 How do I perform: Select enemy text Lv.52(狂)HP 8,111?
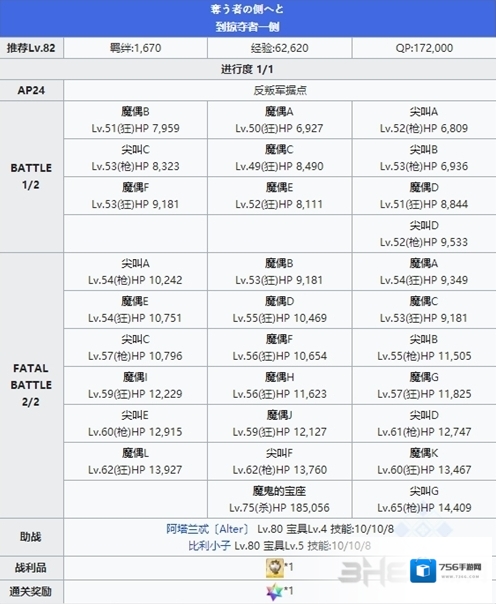point(279,204)
